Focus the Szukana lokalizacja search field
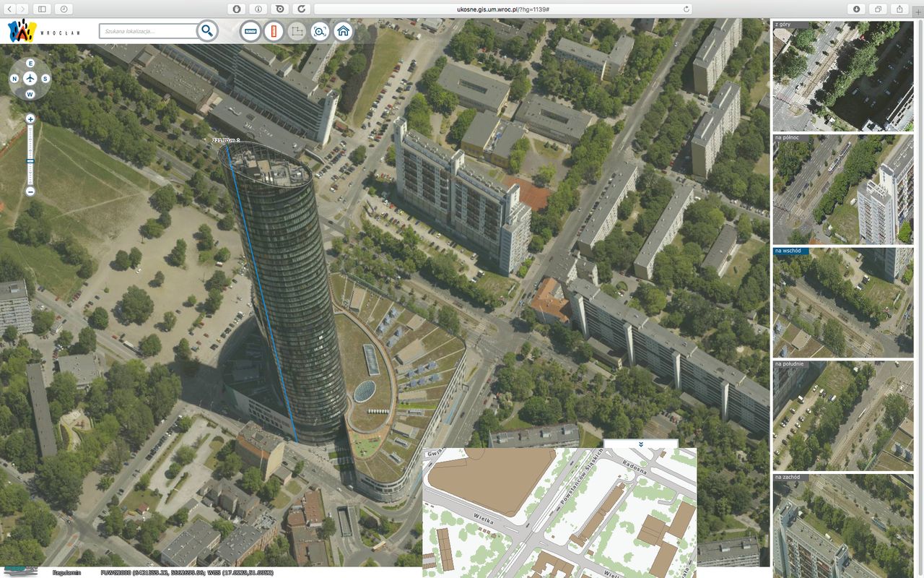Image resolution: width=924 pixels, height=578 pixels. 148,31
